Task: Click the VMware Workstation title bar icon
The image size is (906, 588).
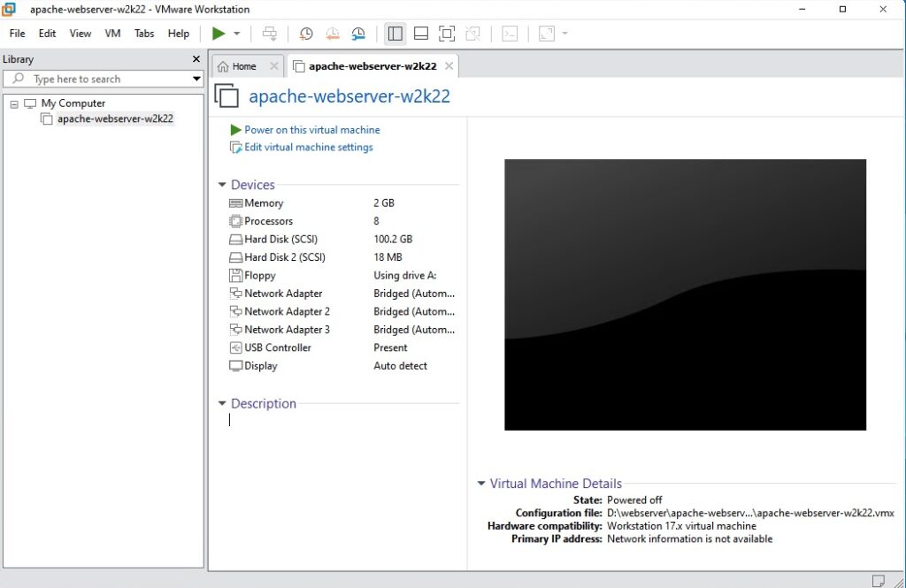Action: 9,9
